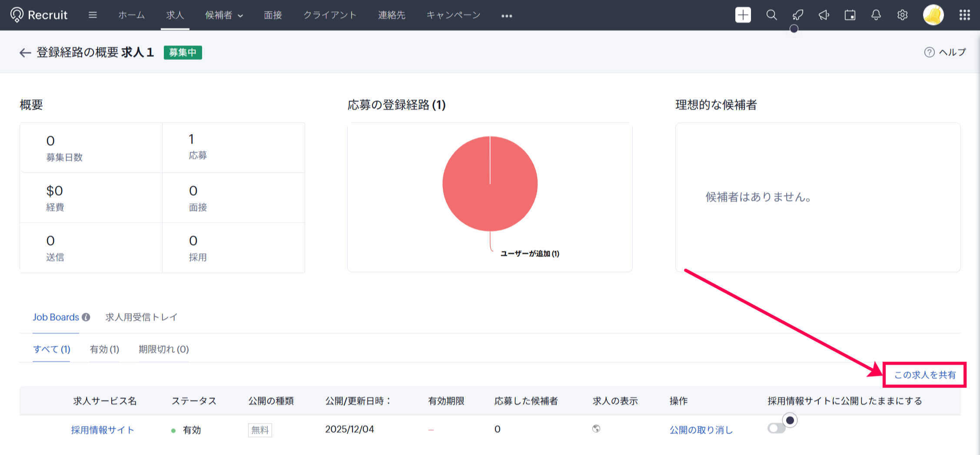Select the 有効 (1) filter tab
Viewport: 980px width, 455px height.
pyautogui.click(x=104, y=349)
